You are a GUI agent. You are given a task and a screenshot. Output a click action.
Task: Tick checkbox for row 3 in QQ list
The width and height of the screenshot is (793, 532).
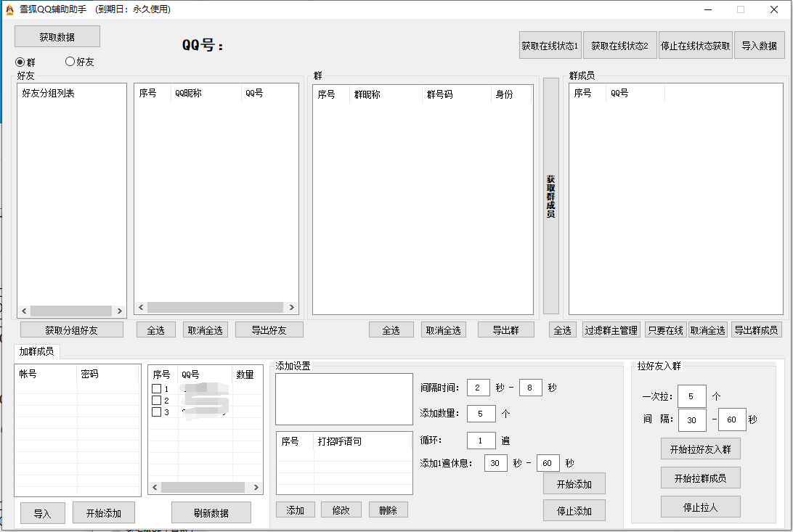pyautogui.click(x=157, y=412)
